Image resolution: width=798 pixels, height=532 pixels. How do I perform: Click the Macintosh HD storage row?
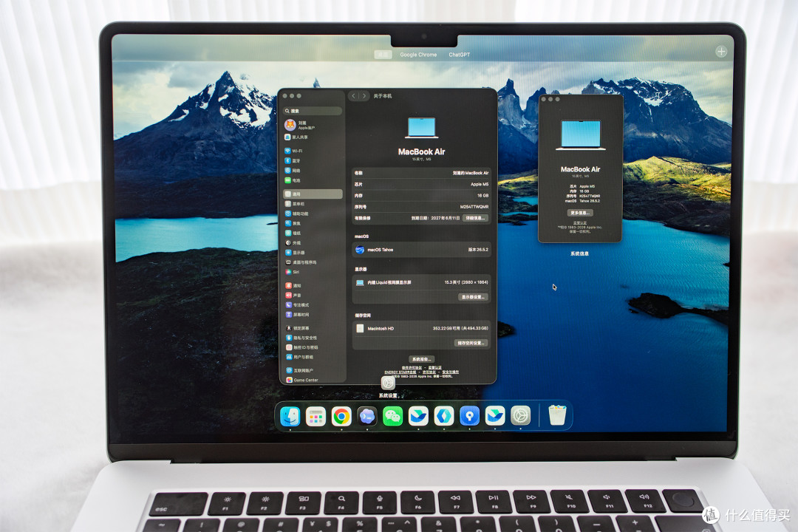pos(421,328)
